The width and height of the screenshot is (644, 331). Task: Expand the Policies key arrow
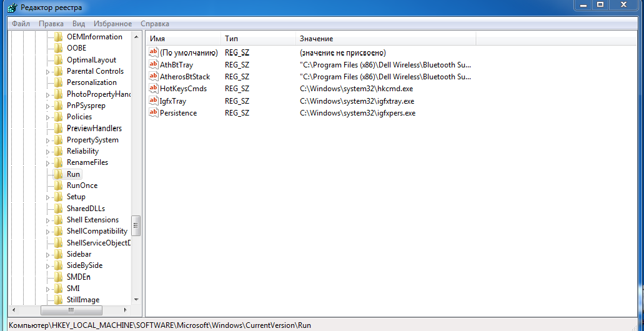(47, 117)
